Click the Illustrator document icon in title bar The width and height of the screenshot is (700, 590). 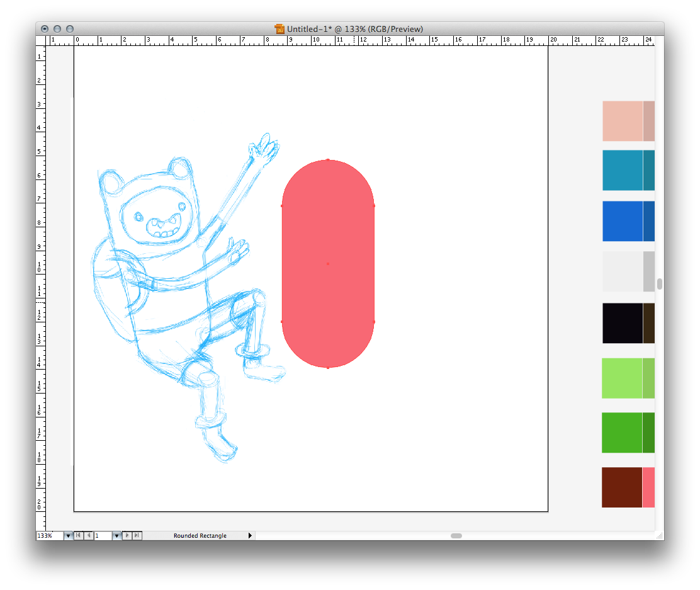coord(279,29)
